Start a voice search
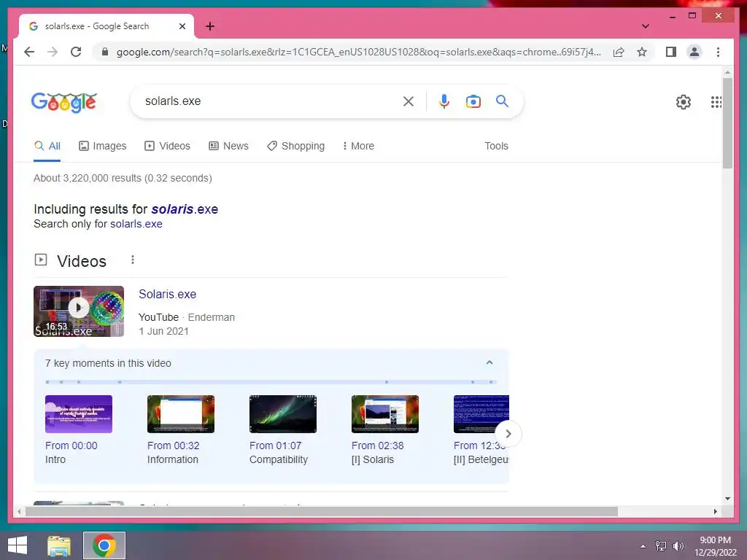Image resolution: width=747 pixels, height=560 pixels. point(444,101)
